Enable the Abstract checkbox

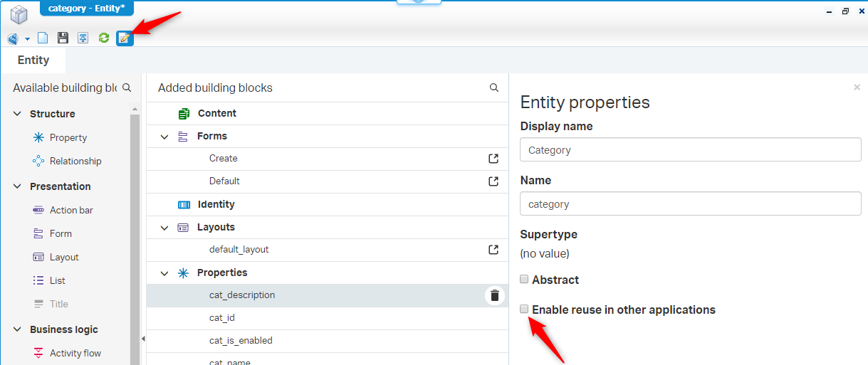point(525,280)
